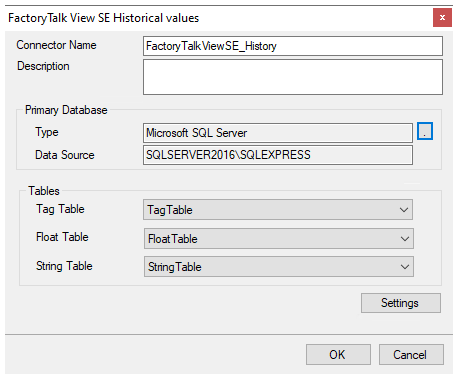The height and width of the screenshot is (380, 458).
Task: Click the 'Tag Table' label text
Action: [60, 209]
